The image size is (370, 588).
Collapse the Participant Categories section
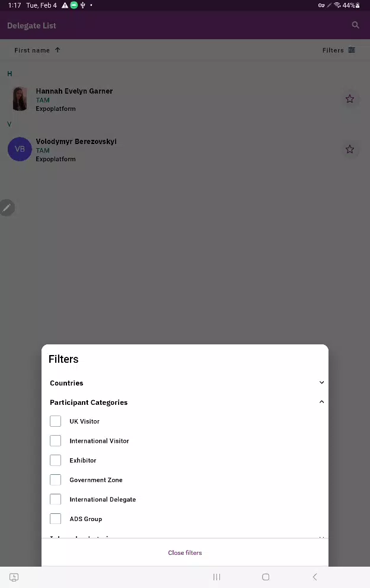click(185, 402)
